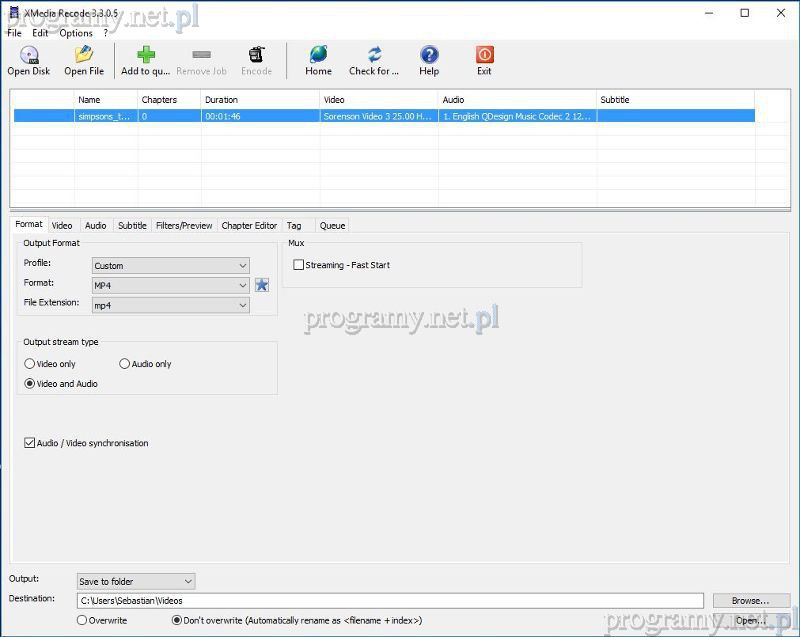800x637 pixels.
Task: Open Help from the toolbar
Action: (429, 56)
